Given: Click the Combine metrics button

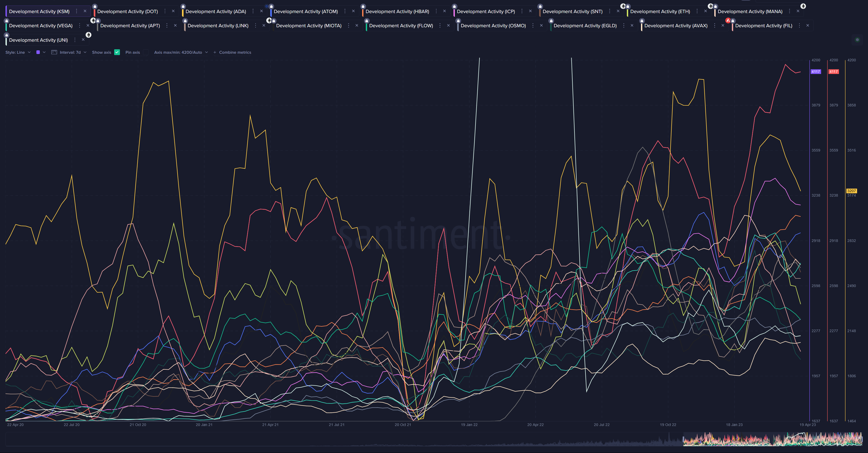Looking at the screenshot, I should [232, 52].
